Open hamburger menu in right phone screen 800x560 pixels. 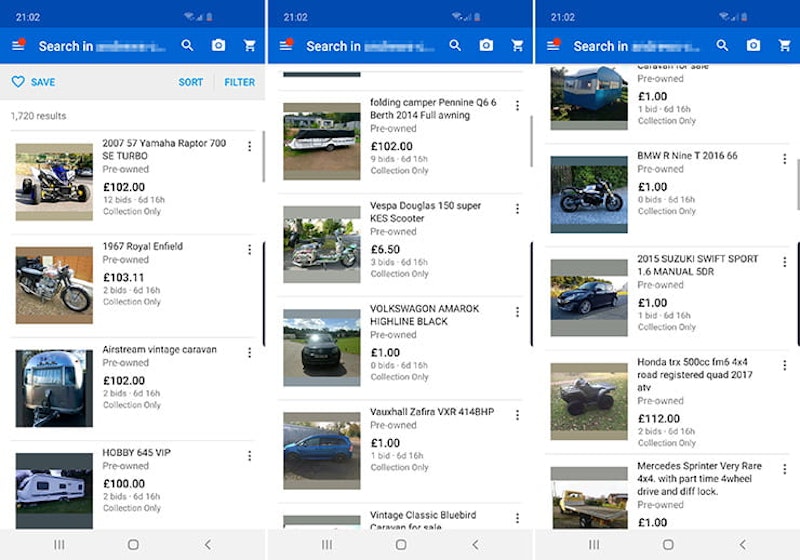click(554, 45)
